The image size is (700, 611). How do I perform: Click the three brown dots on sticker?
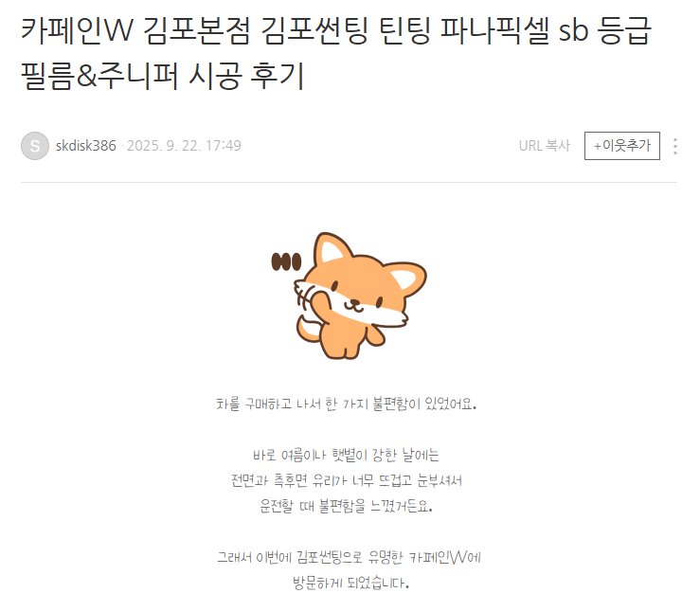(x=286, y=262)
